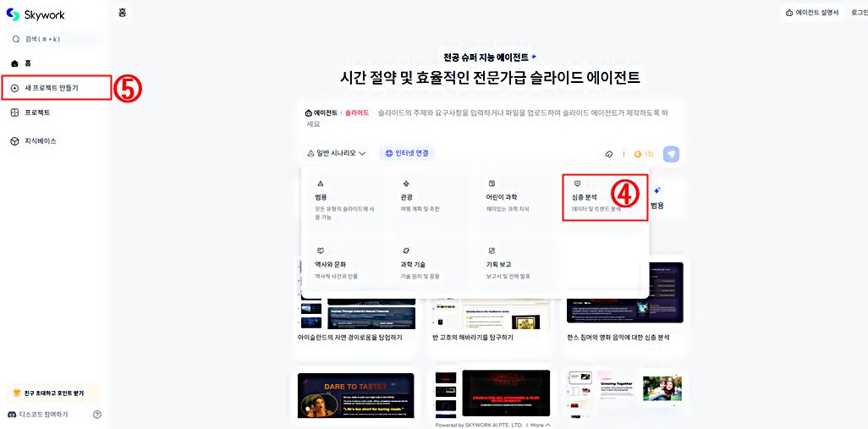Click 로그인 at top right
This screenshot has width=868, height=429.
click(860, 12)
